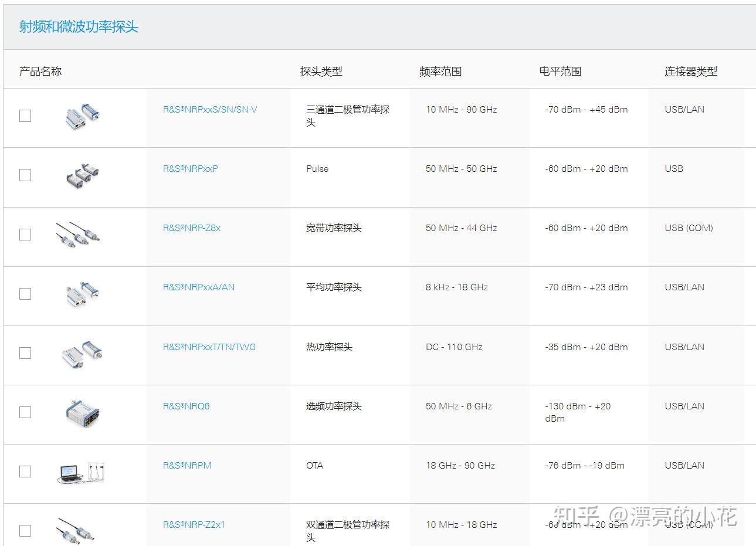Go to the R&S NRPxxP product page
Viewport: 756px width, 546px height.
click(x=191, y=169)
